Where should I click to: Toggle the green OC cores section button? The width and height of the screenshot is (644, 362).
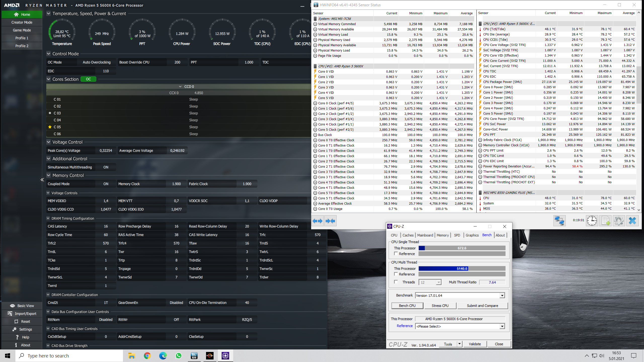coord(88,79)
